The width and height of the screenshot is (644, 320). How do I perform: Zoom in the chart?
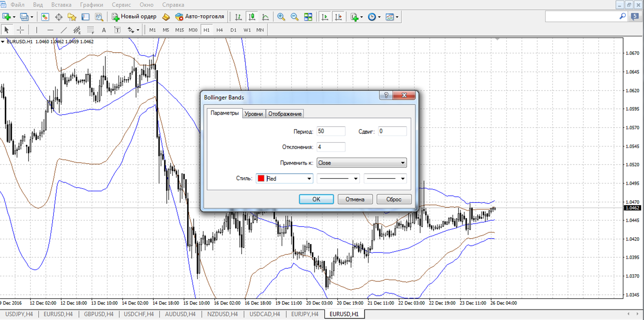pyautogui.click(x=281, y=17)
